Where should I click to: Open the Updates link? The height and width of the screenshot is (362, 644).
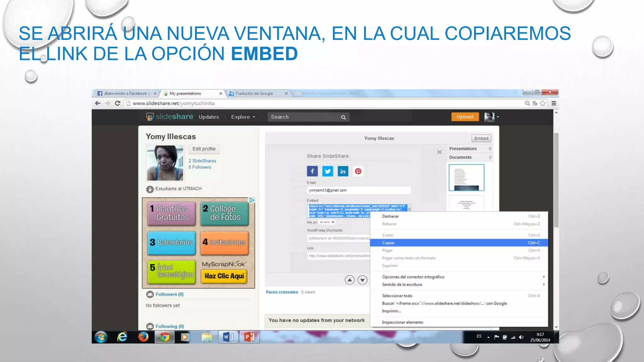[209, 117]
